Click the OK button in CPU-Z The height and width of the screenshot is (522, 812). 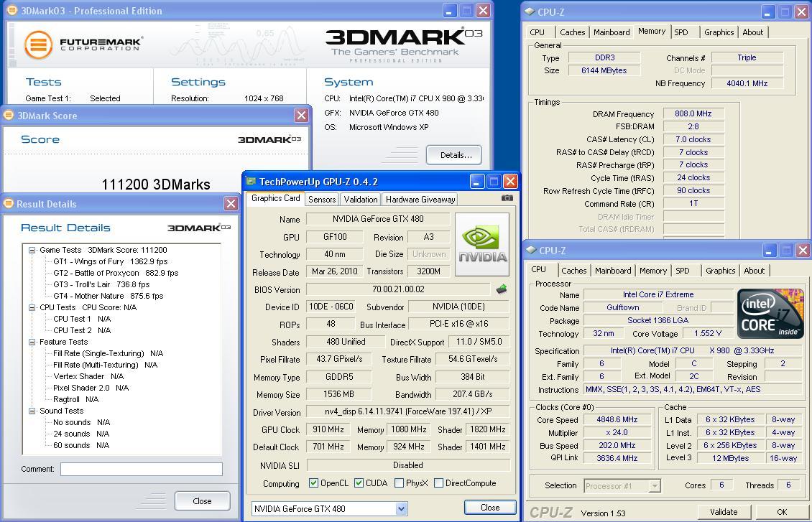coord(781,512)
